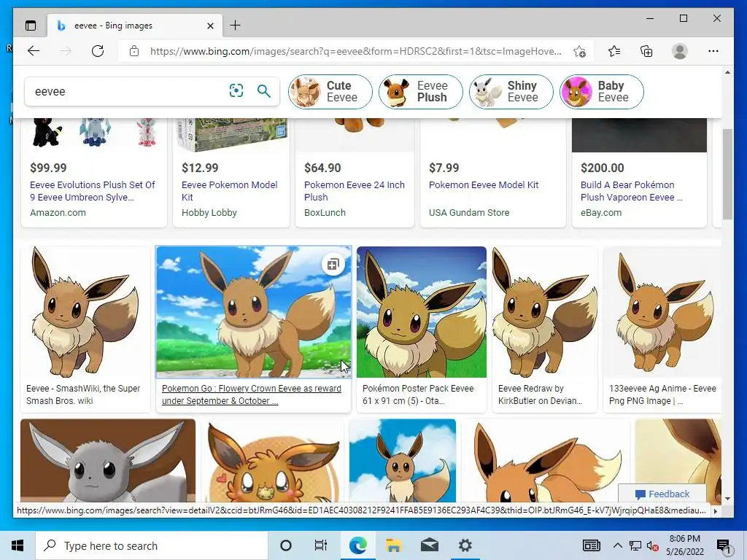
Task: Open Settings gear on the taskbar
Action: [465, 545]
